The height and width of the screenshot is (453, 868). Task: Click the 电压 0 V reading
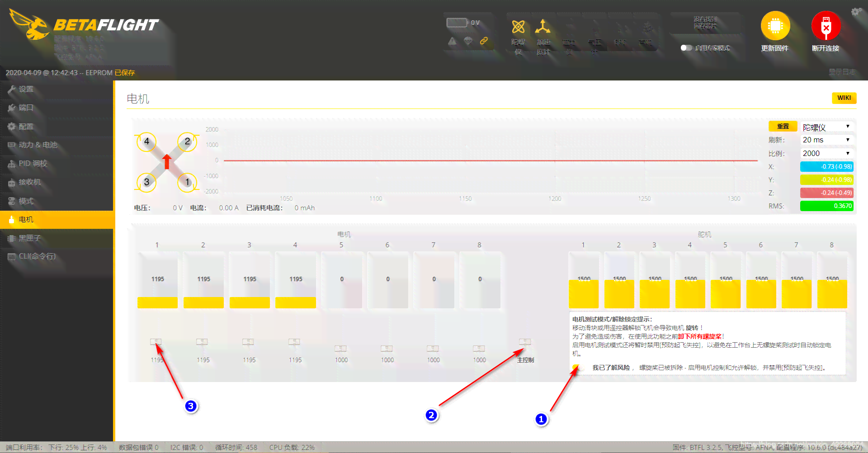point(158,208)
